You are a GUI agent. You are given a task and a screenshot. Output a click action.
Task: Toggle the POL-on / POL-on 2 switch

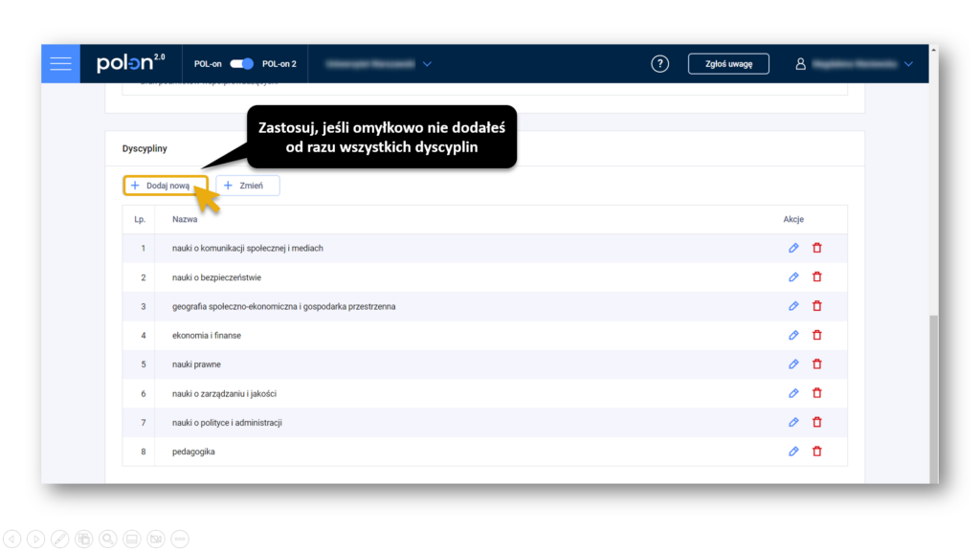(x=241, y=64)
